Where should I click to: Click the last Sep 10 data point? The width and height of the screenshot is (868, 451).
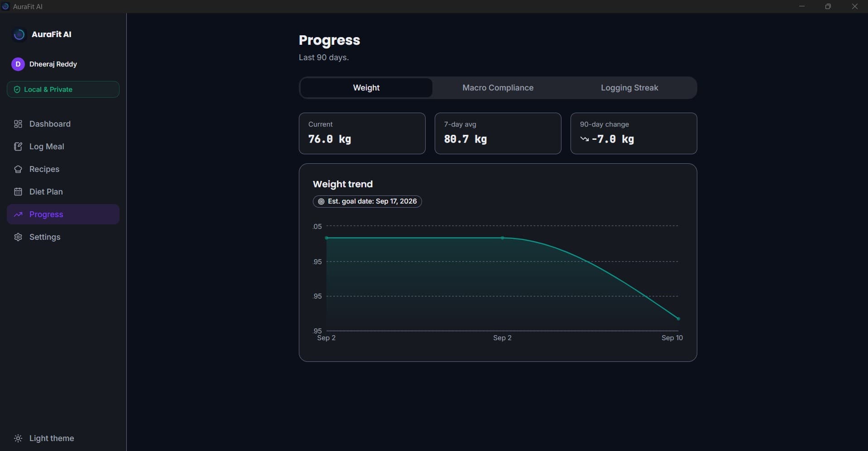(x=678, y=319)
